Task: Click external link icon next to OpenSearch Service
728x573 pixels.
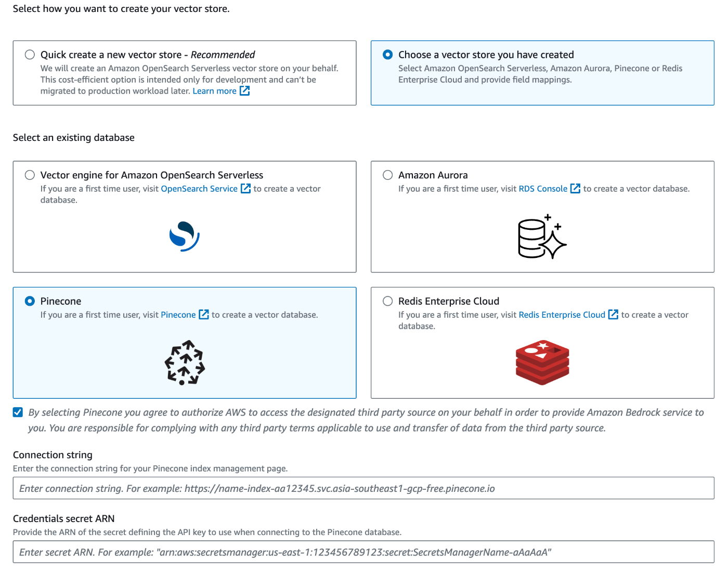Action: pos(246,189)
